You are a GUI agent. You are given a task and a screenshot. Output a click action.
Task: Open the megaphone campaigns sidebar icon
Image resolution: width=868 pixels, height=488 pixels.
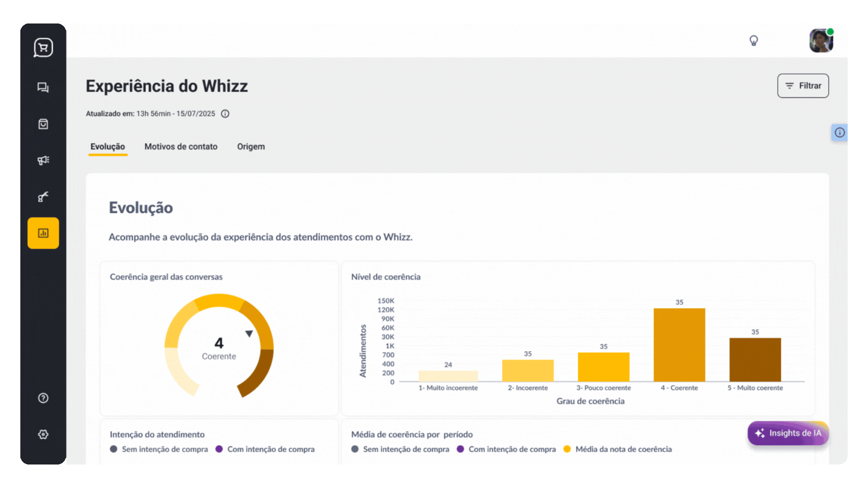[x=43, y=160]
